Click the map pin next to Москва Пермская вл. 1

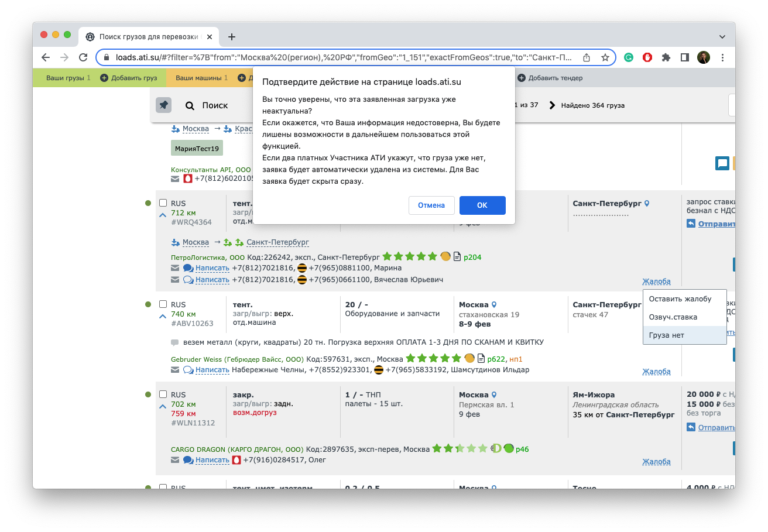[x=494, y=395]
